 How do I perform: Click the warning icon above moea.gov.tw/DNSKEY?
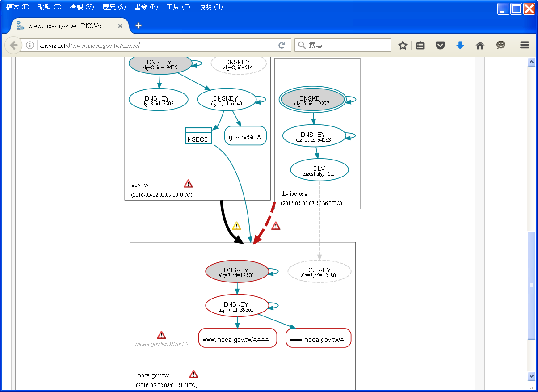pos(162,335)
